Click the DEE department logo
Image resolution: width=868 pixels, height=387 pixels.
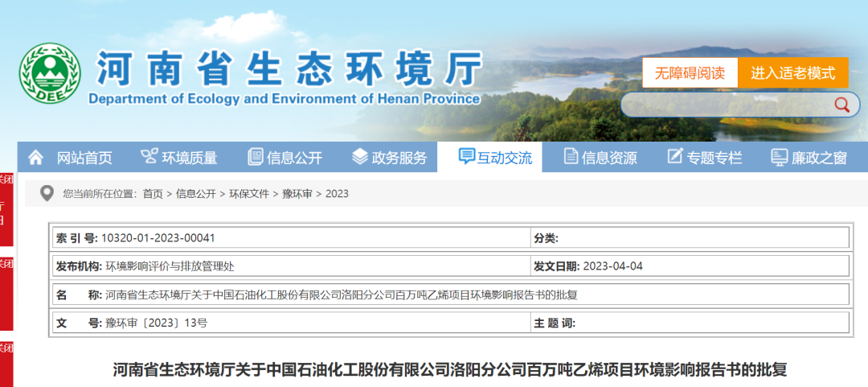[x=50, y=74]
